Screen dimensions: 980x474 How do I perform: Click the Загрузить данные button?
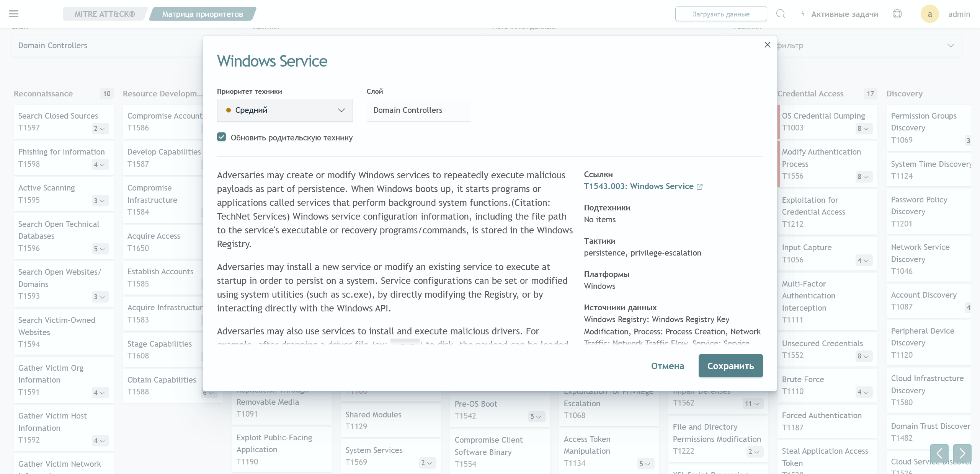(x=721, y=13)
